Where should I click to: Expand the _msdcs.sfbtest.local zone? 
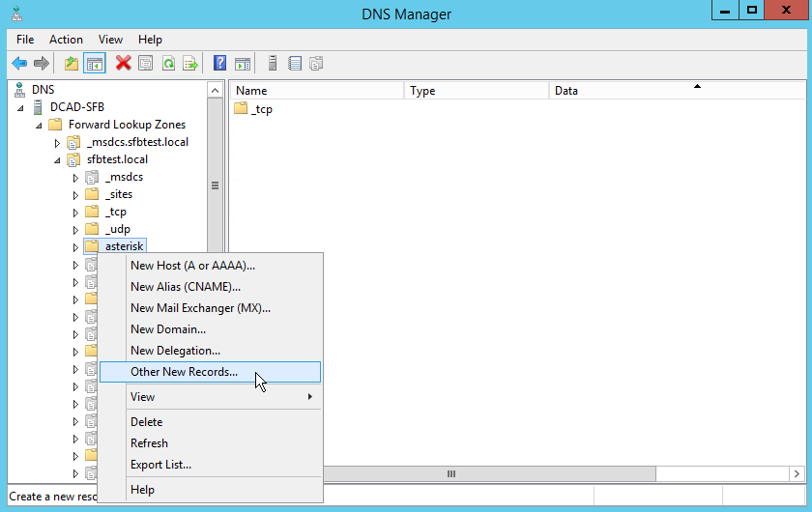[57, 143]
